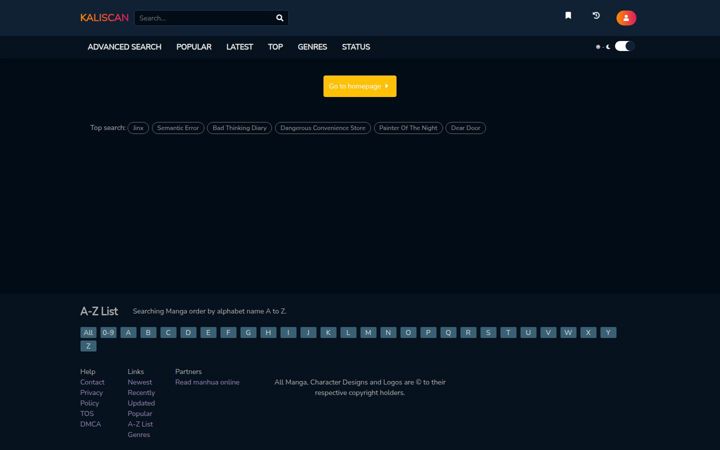
Task: Click the search magnifier icon
Action: (x=280, y=18)
